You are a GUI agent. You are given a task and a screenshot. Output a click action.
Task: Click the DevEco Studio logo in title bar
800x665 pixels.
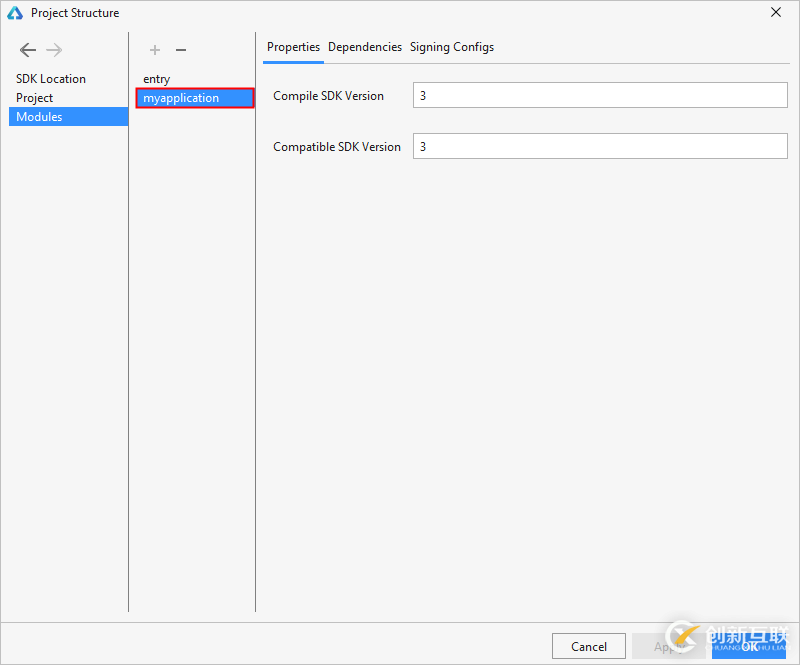click(15, 13)
